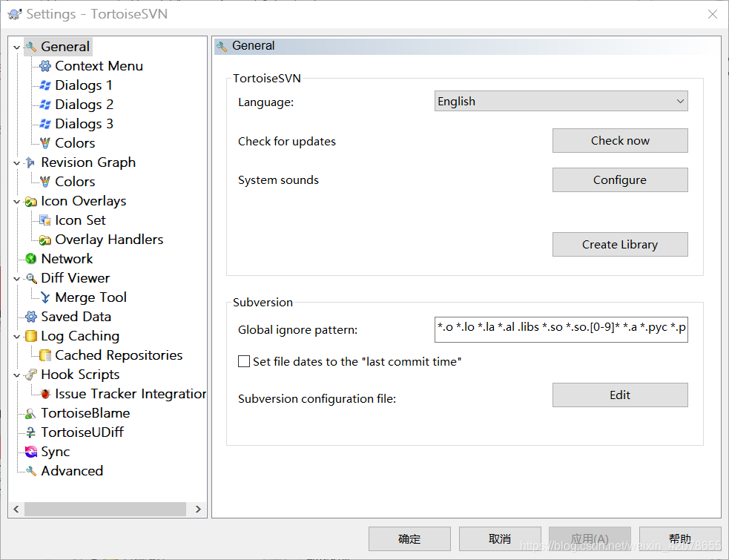Screen dimensions: 729x560
Task: Click the horizontal scrollbar right arrow
Action: (x=197, y=509)
